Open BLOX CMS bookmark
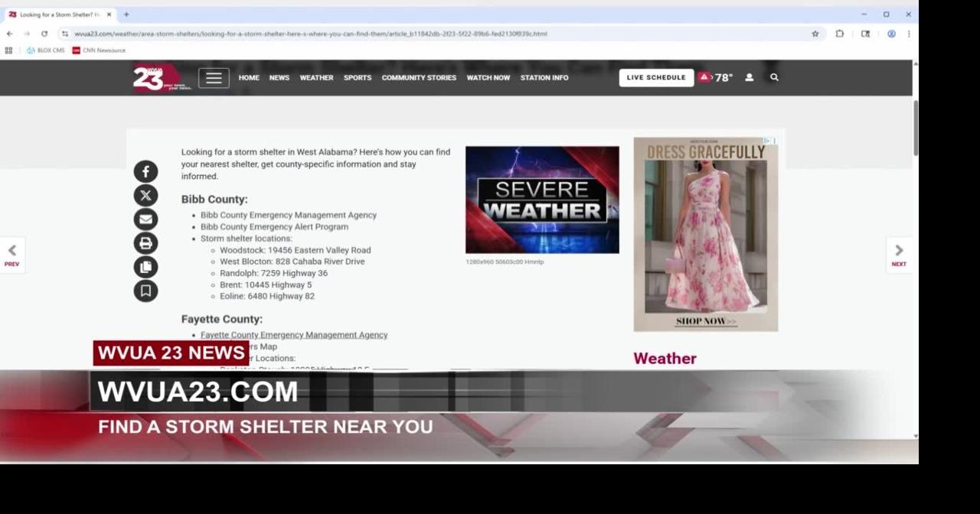The width and height of the screenshot is (980, 514). click(45, 50)
